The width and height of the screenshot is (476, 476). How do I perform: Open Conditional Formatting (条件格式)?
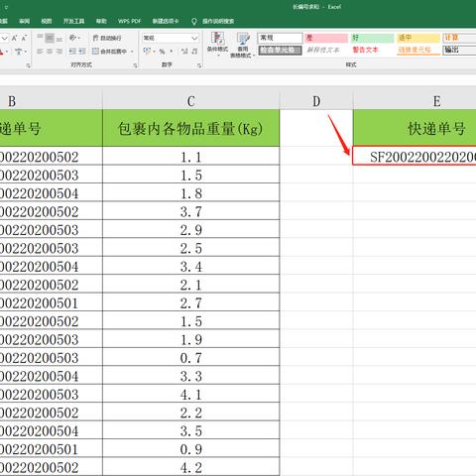[x=217, y=44]
